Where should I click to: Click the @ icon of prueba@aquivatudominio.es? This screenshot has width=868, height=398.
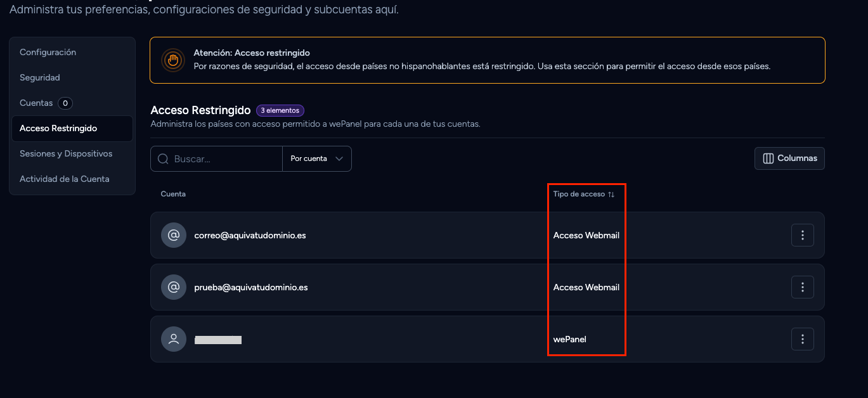[174, 287]
